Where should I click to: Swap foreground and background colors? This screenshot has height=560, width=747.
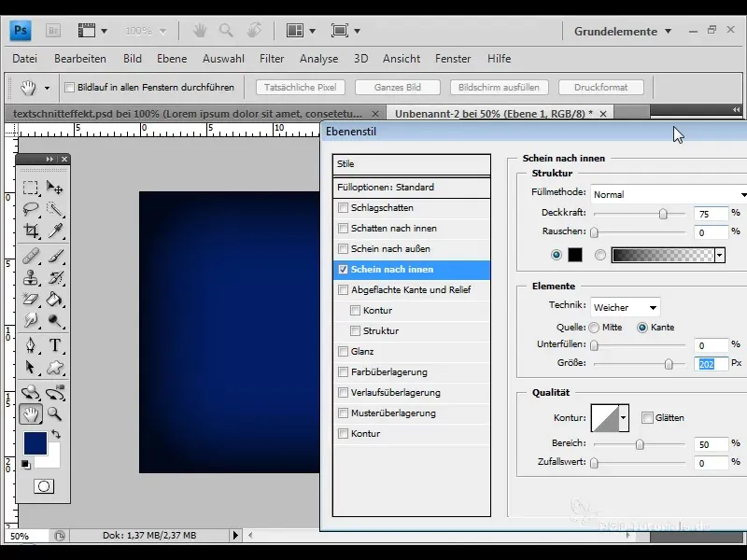tap(56, 435)
